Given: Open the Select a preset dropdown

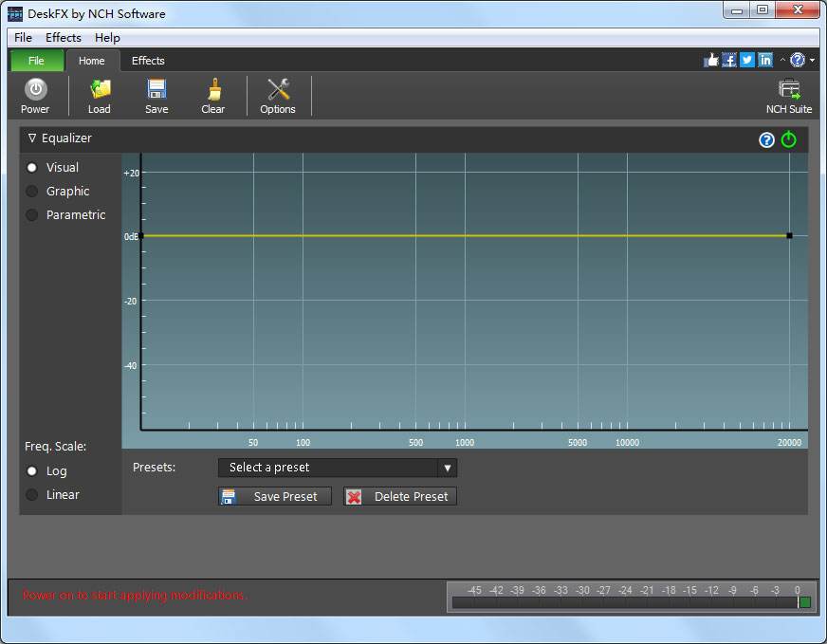Looking at the screenshot, I should (x=338, y=468).
